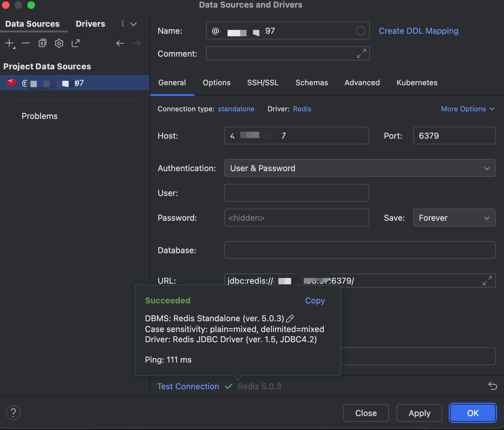
Task: Remove the selected data source with minus icon
Action: [x=26, y=43]
